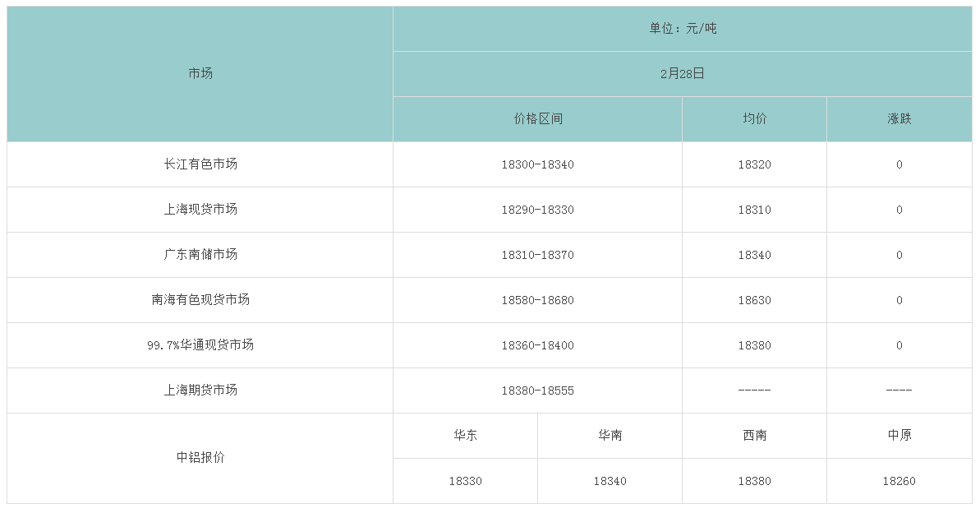Select the 上海期货市场 row label
The image size is (980, 513).
(x=200, y=391)
